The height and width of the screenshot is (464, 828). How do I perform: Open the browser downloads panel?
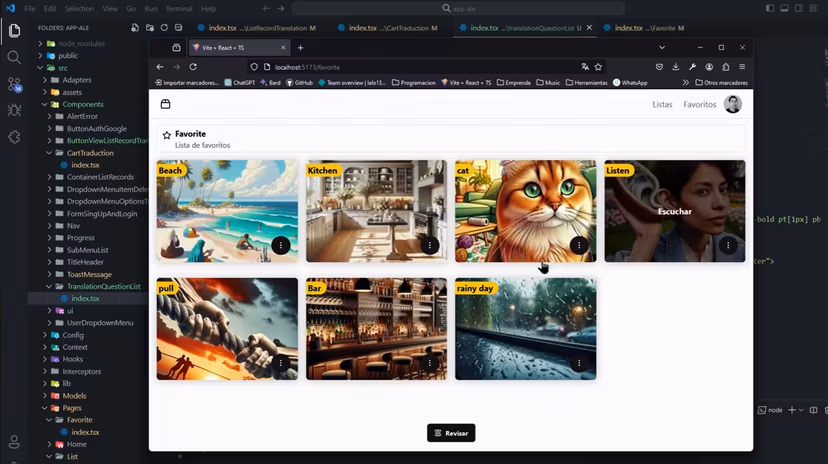(x=675, y=67)
